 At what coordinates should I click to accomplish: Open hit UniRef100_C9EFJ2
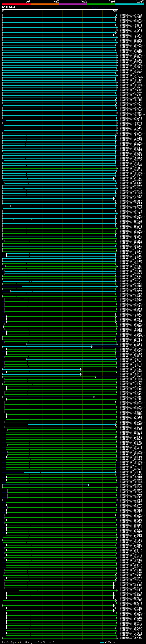pyautogui.click(x=131, y=347)
